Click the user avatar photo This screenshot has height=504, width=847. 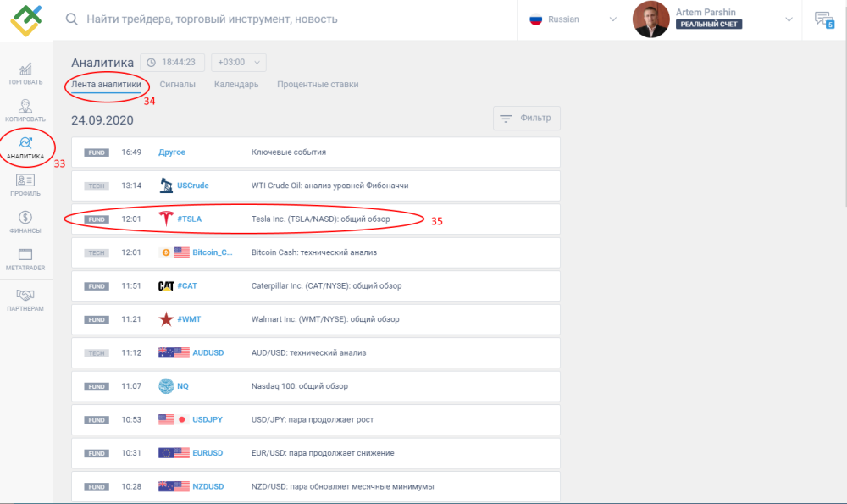[x=650, y=19]
